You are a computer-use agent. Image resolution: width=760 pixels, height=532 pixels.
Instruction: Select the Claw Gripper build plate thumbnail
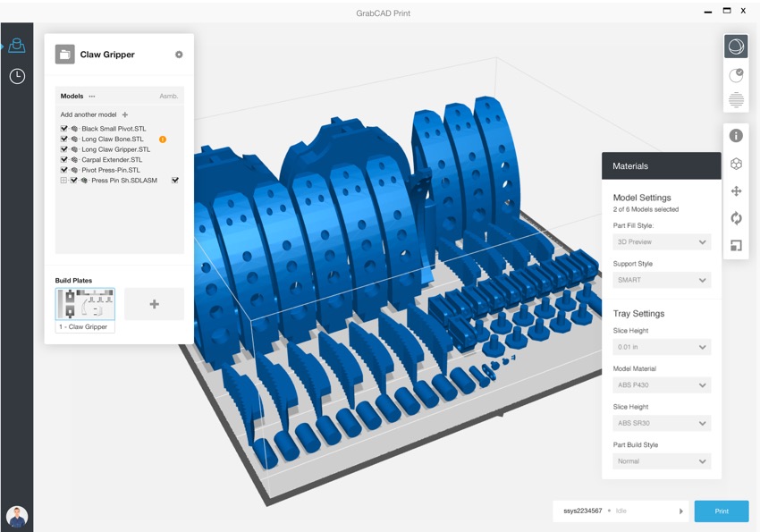coord(85,305)
